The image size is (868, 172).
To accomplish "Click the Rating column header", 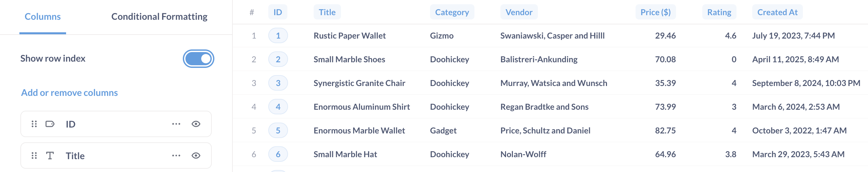I will (719, 12).
